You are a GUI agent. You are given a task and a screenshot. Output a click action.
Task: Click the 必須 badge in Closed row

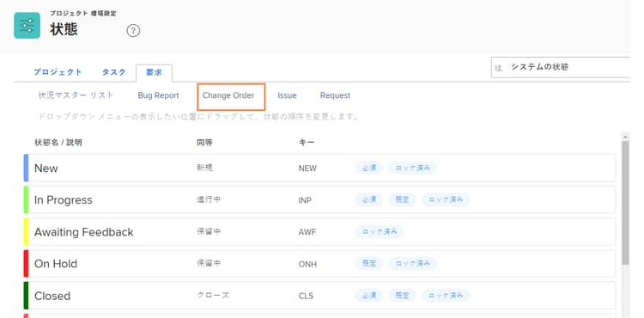[x=369, y=296]
